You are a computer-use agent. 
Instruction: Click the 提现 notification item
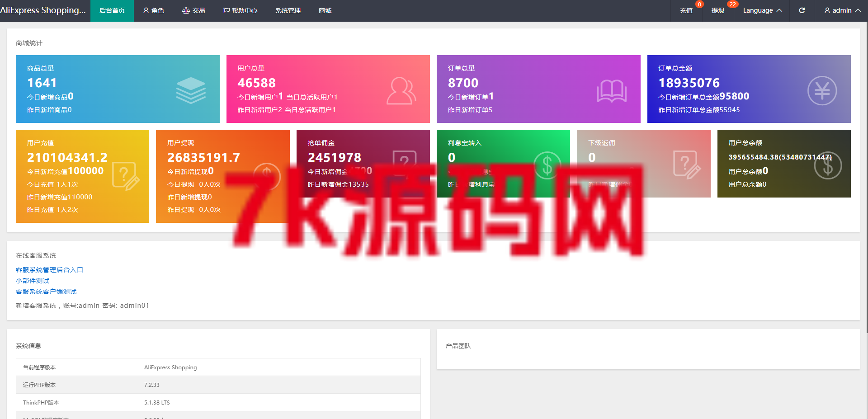click(x=718, y=10)
